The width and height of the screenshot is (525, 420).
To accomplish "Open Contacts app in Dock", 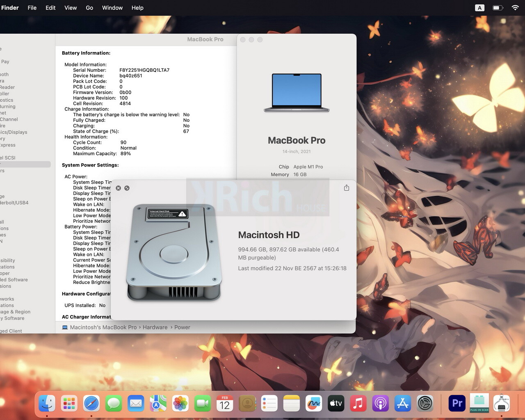I will coord(247,404).
